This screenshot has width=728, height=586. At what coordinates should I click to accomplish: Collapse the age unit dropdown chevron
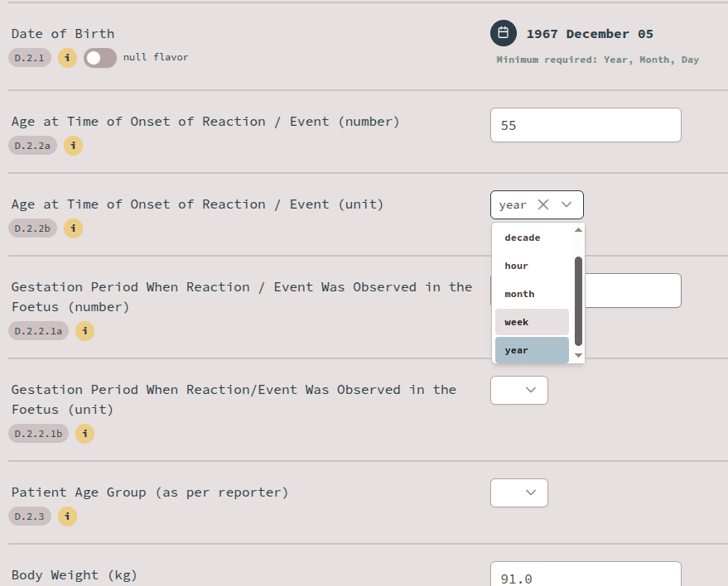[566, 204]
